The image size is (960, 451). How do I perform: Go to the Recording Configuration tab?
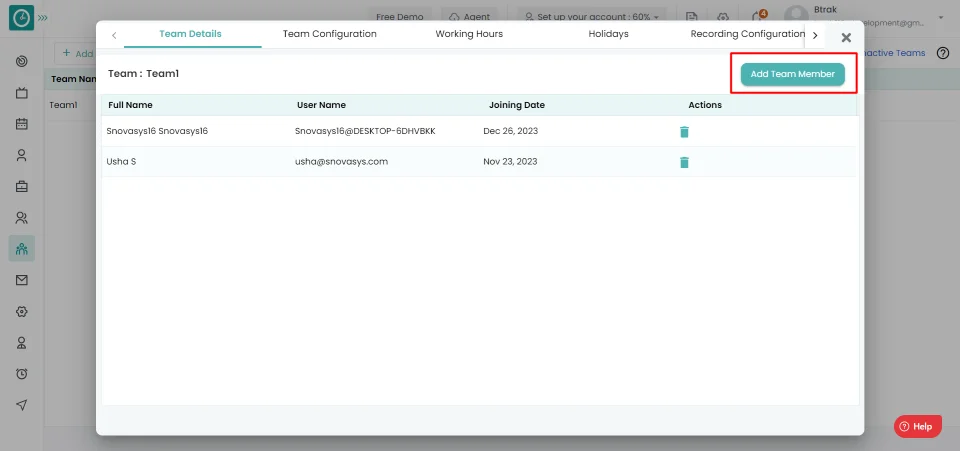(747, 34)
